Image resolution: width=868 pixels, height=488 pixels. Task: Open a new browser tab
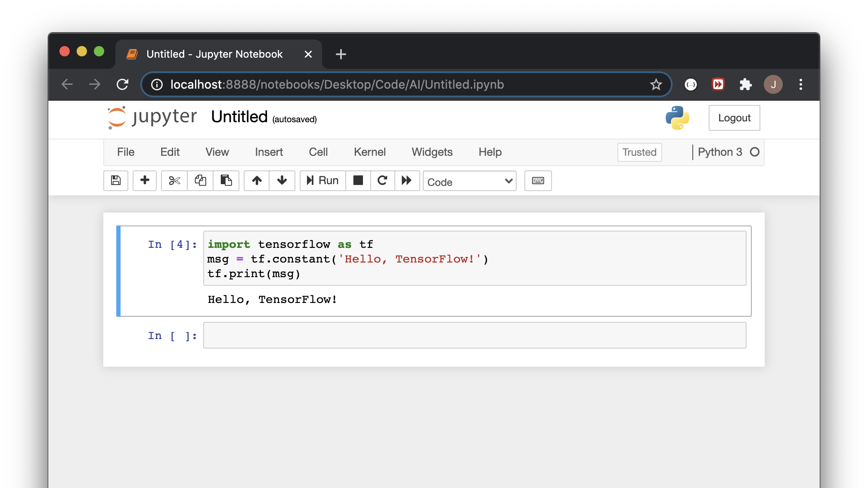[341, 54]
